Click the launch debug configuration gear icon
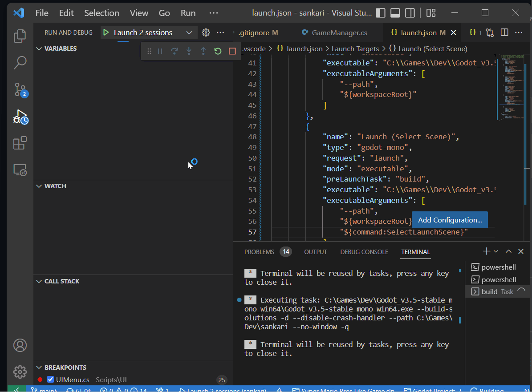The height and width of the screenshot is (392, 532). coord(205,32)
